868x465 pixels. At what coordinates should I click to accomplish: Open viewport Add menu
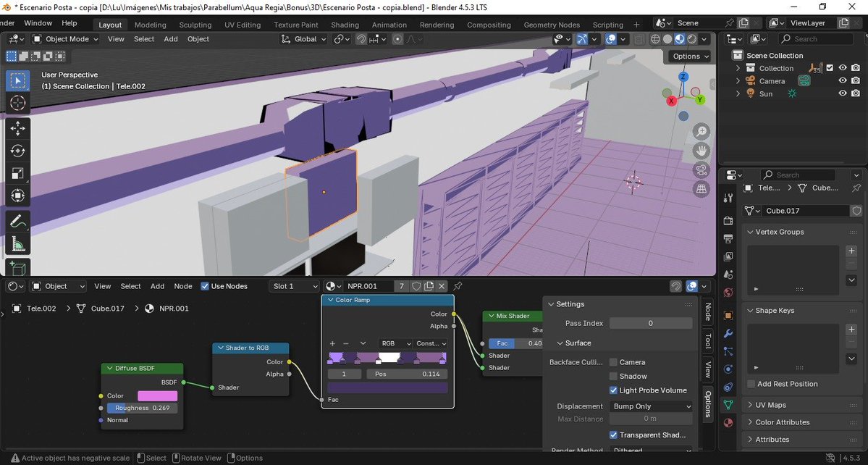[171, 39]
